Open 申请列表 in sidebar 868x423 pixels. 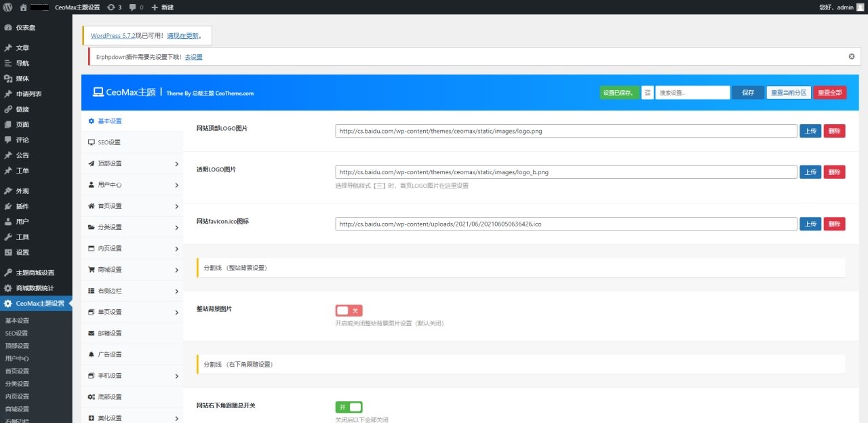[36, 94]
